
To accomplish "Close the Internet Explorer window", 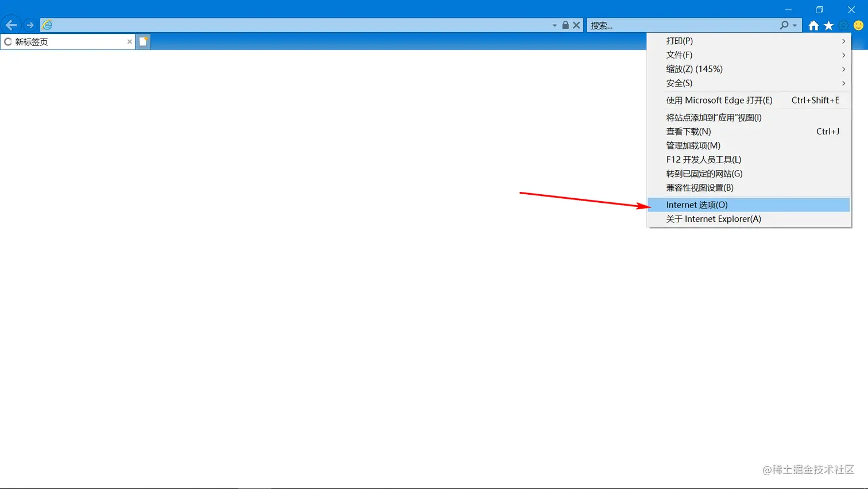I will pyautogui.click(x=851, y=10).
